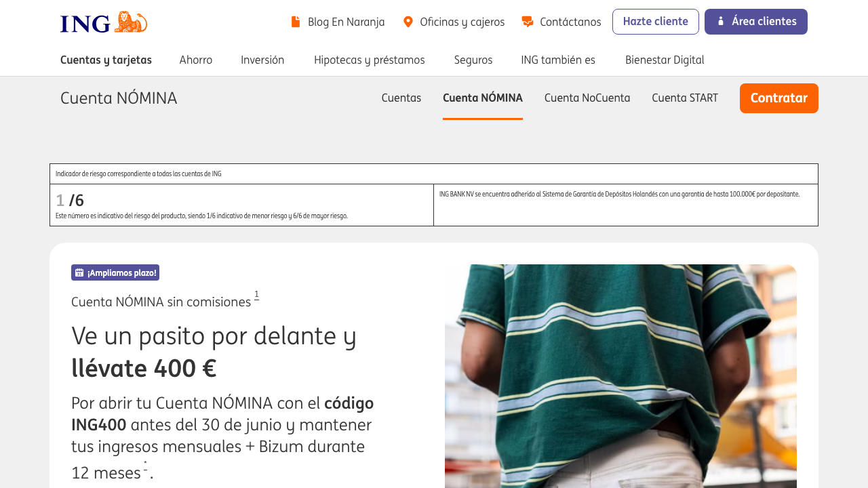Click the 'Ve un pasito por delante y' headline
This screenshot has height=488, width=868.
[x=214, y=335]
